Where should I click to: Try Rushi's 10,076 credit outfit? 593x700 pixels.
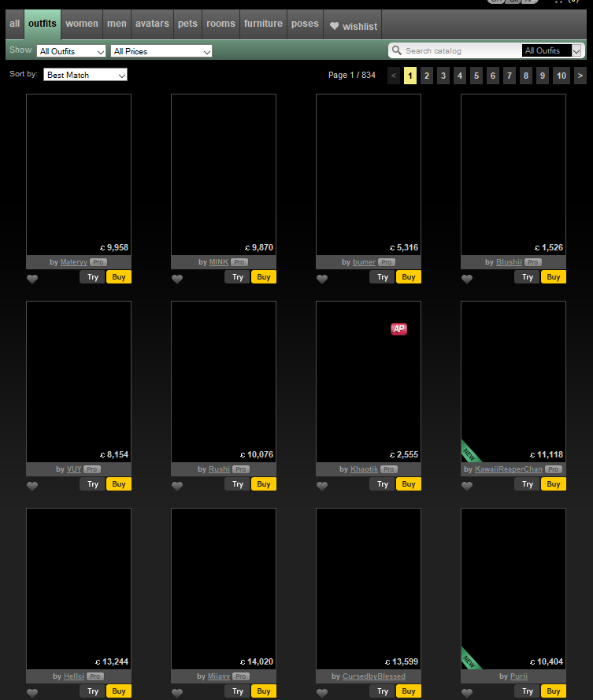[238, 484]
